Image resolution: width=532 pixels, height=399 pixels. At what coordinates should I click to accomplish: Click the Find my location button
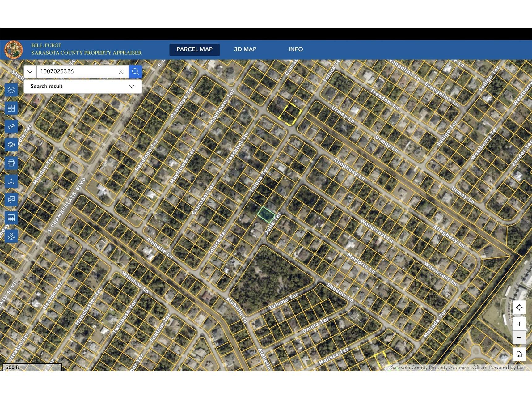(x=519, y=308)
